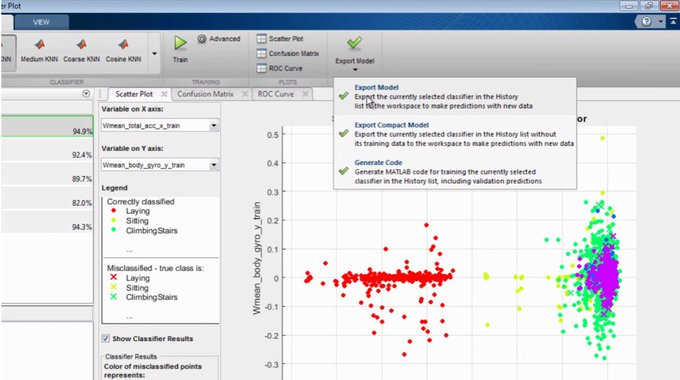The height and width of the screenshot is (380, 680).
Task: Click the green Train play button
Action: click(180, 43)
